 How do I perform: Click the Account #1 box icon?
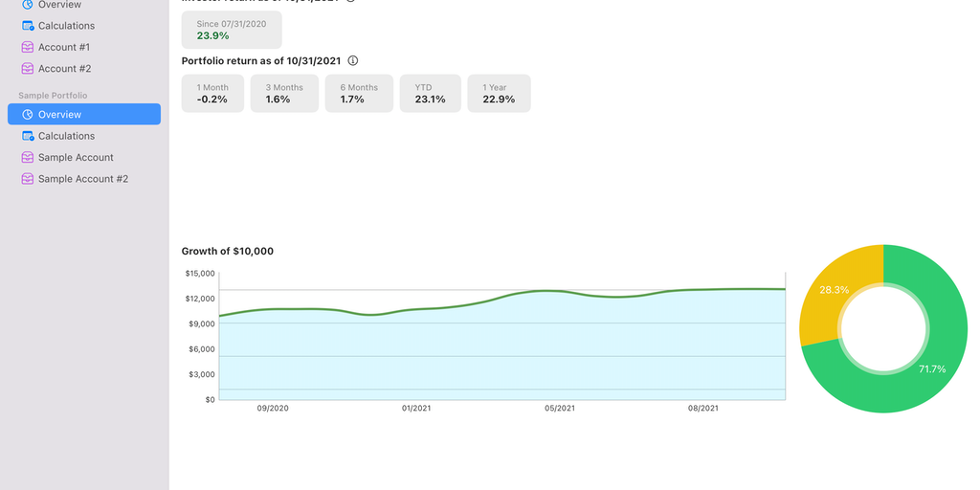[x=28, y=47]
